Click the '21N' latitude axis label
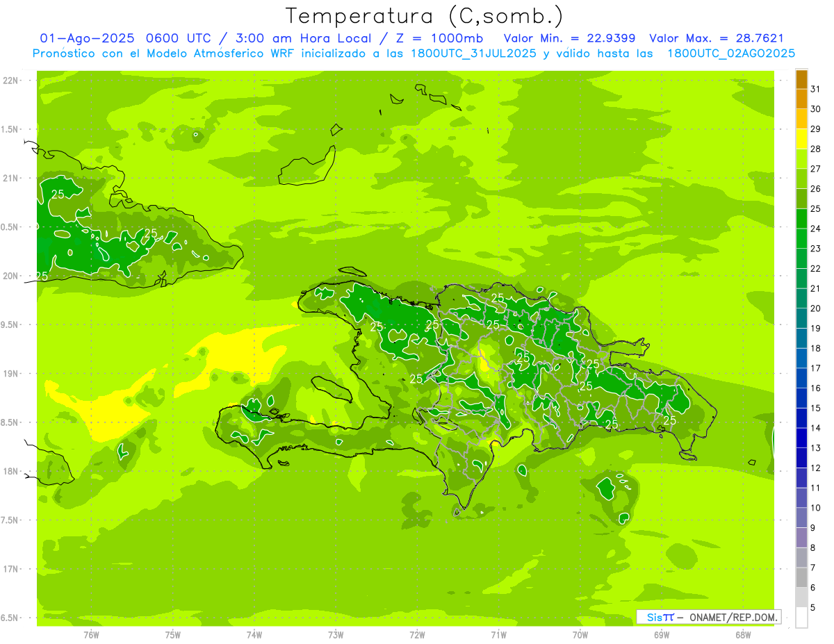Viewport: 834px width, 644px height. click(x=10, y=179)
